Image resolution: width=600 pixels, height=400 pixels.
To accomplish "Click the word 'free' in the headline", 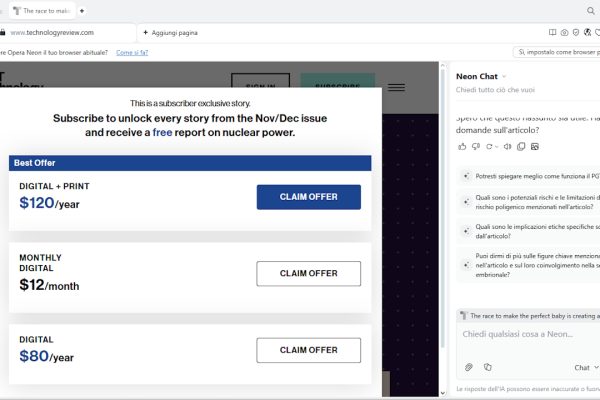I will [162, 132].
